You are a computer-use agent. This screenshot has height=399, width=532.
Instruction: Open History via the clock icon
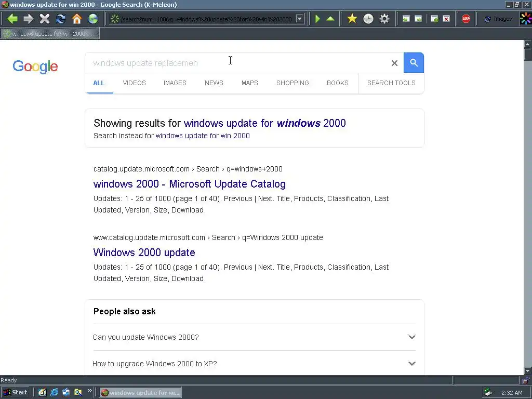pyautogui.click(x=368, y=19)
